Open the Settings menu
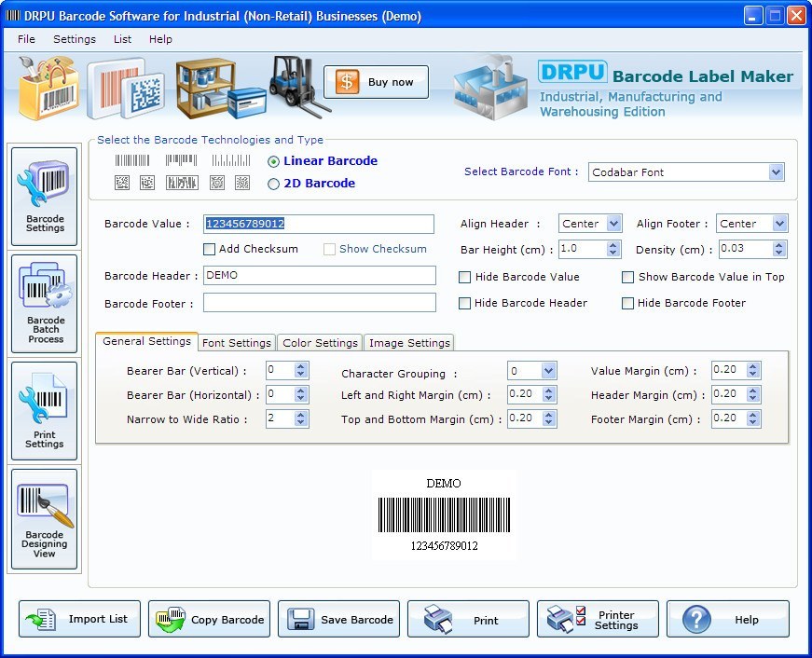Screen dimensions: 812x658 (74, 39)
